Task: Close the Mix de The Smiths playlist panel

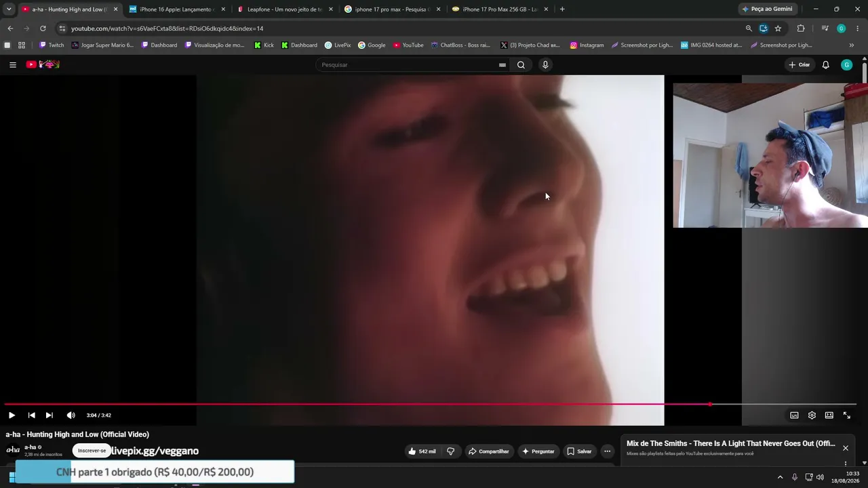Action: pos(846,448)
